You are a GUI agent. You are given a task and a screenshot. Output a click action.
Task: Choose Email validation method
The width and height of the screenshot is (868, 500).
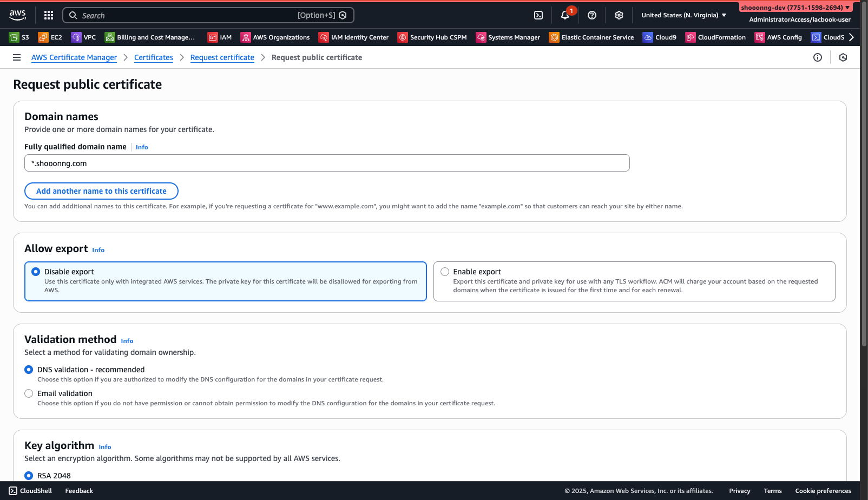[29, 393]
